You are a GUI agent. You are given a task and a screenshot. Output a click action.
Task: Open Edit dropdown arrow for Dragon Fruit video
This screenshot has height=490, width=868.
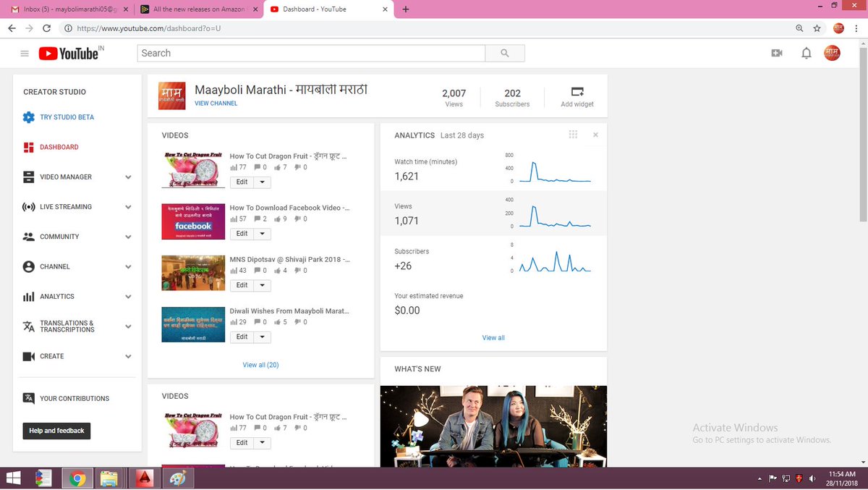pos(263,182)
